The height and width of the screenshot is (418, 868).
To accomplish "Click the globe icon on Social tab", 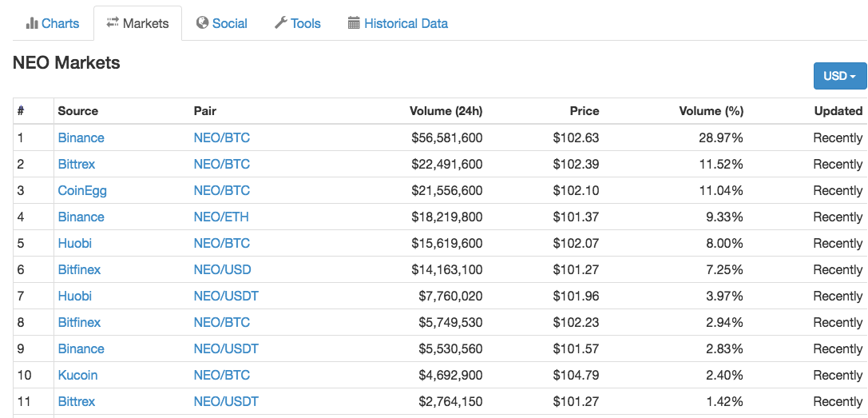I will [x=202, y=23].
